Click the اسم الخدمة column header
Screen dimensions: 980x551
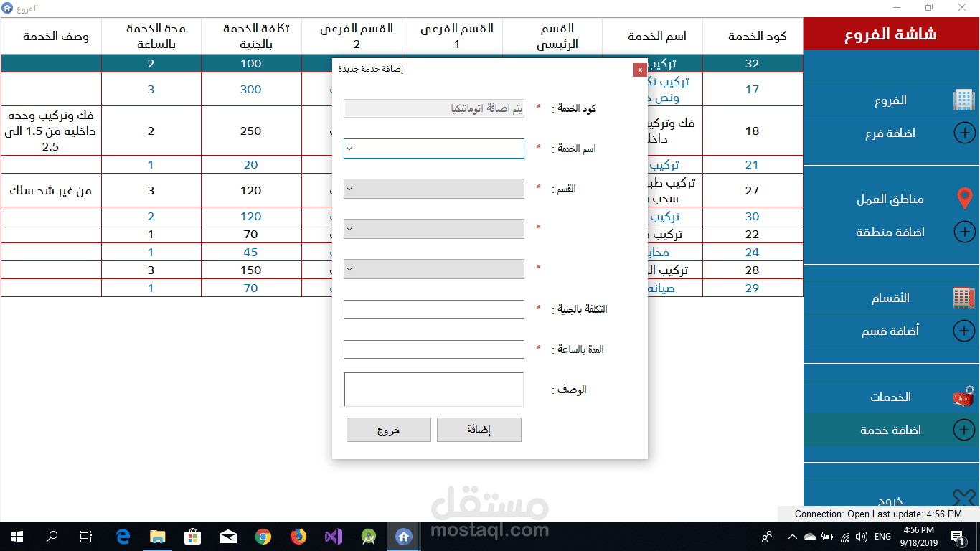pyautogui.click(x=653, y=37)
